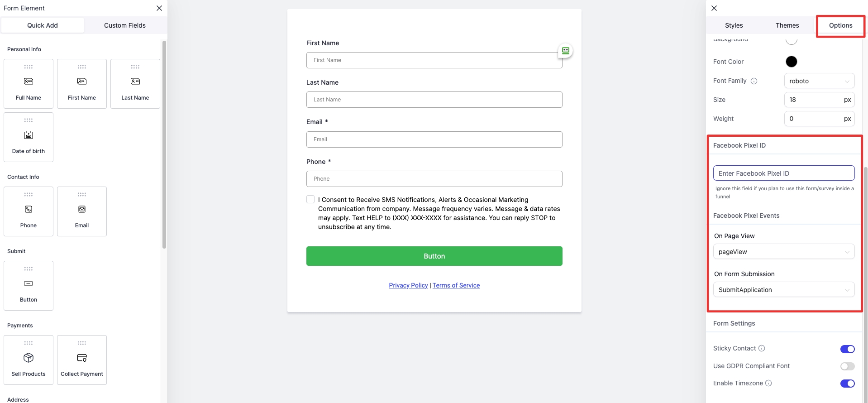Pick the Phone contact element icon
The height and width of the screenshot is (403, 868).
coord(29,209)
